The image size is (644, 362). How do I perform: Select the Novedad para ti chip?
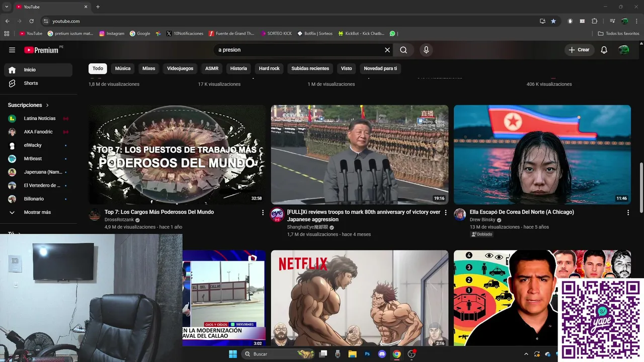pos(380,68)
